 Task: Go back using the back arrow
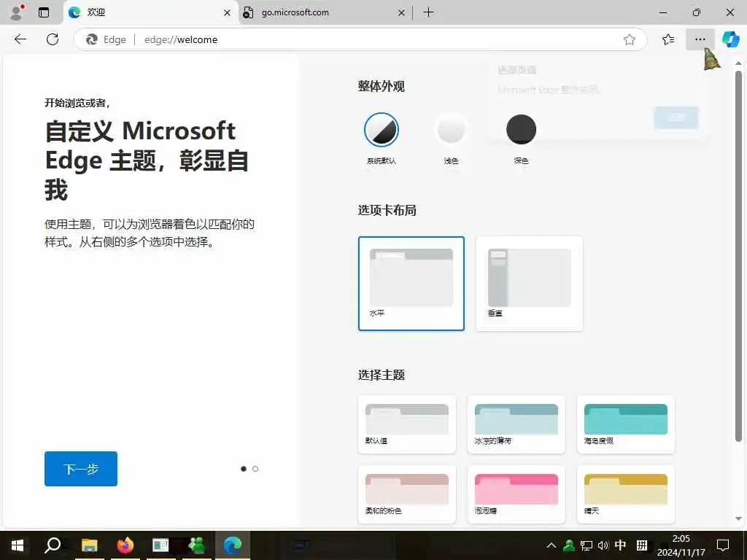(x=20, y=39)
